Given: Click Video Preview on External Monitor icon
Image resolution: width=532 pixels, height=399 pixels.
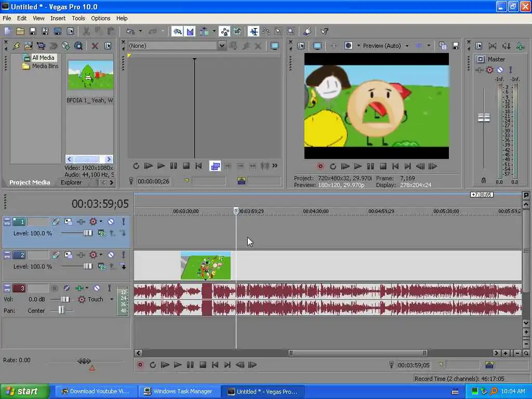Looking at the screenshot, I should 317,46.
